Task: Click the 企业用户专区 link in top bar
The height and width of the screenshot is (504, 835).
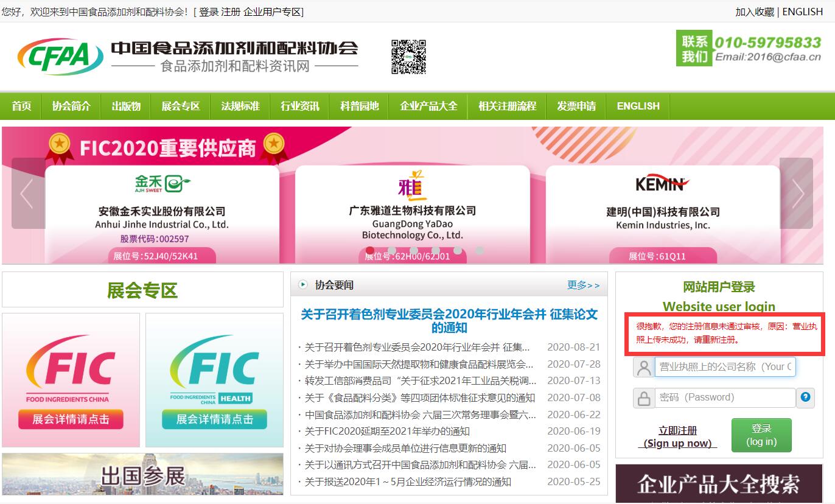Action: [271, 12]
